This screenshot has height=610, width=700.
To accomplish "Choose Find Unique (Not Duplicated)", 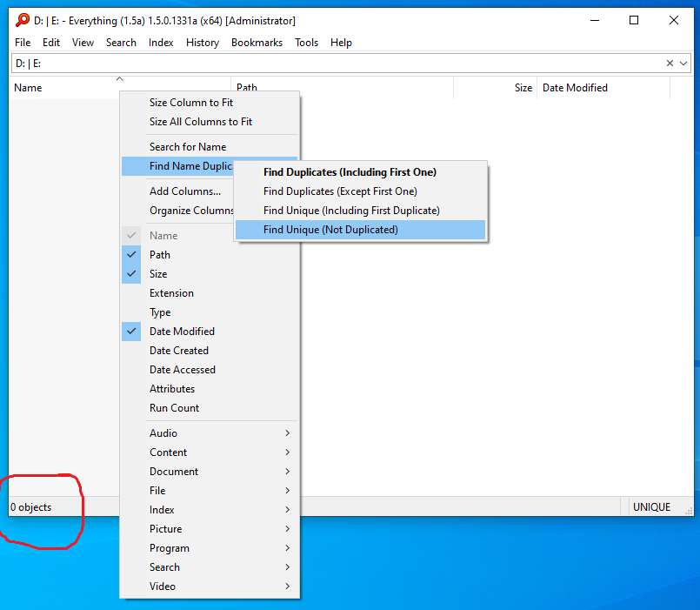I will pos(360,230).
